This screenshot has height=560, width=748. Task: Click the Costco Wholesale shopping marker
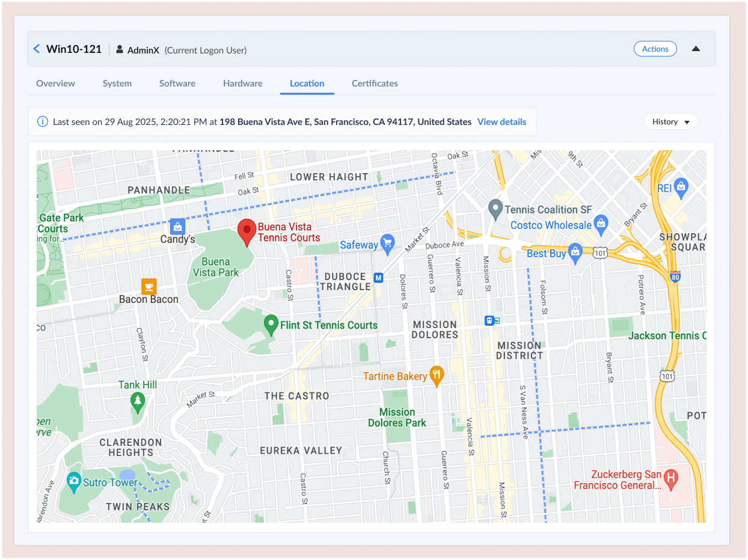(x=601, y=225)
